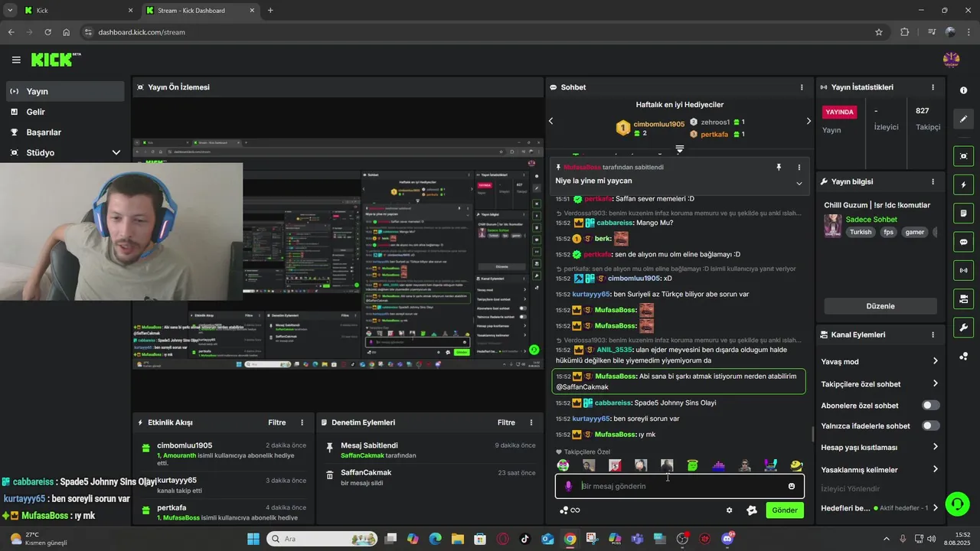
Task: Click the sticker icon beside Gönder
Action: pos(752,510)
